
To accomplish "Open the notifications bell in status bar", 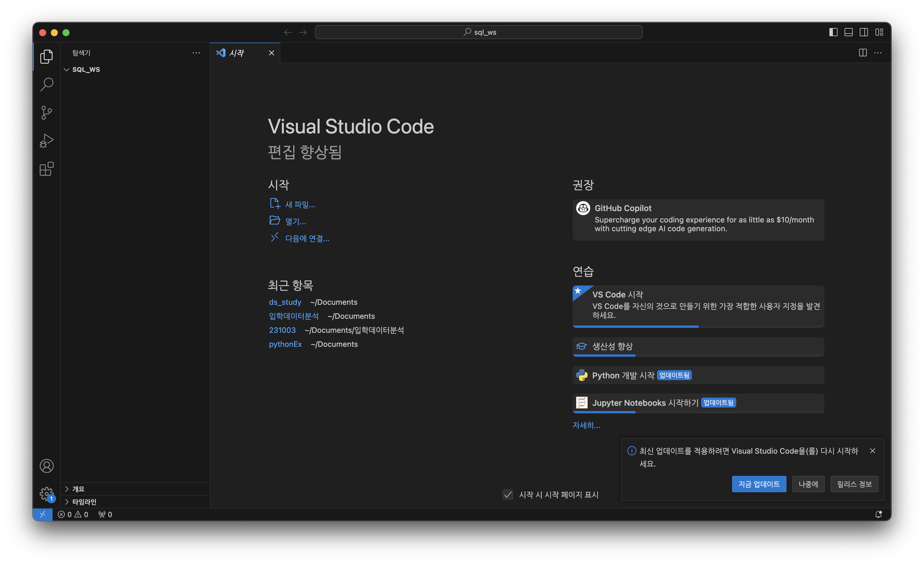I will (878, 514).
